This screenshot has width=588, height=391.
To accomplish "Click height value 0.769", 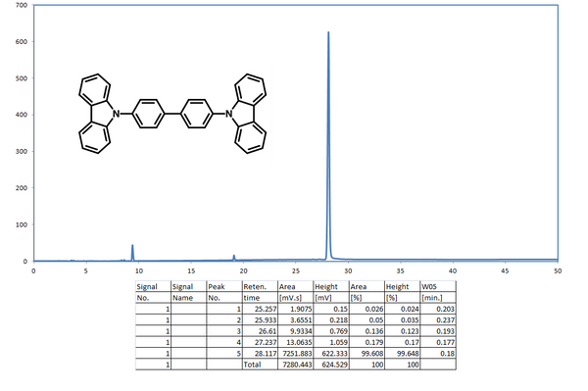I will (x=338, y=331).
